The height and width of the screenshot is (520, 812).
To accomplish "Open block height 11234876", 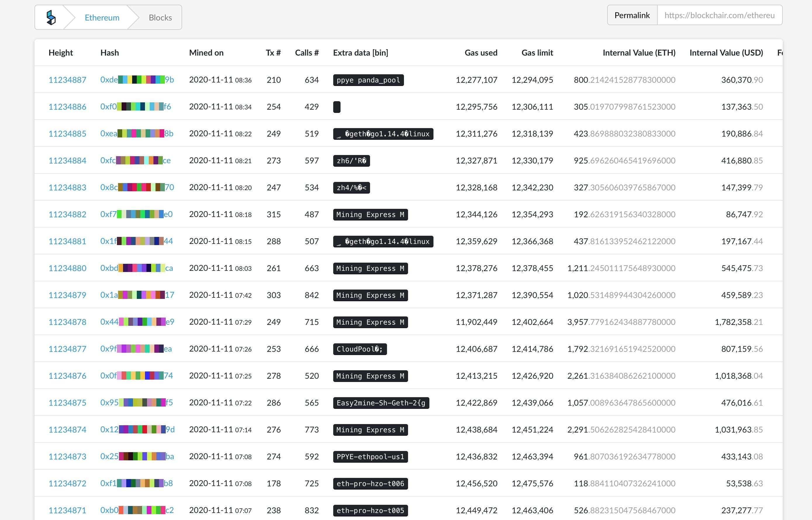I will 68,376.
